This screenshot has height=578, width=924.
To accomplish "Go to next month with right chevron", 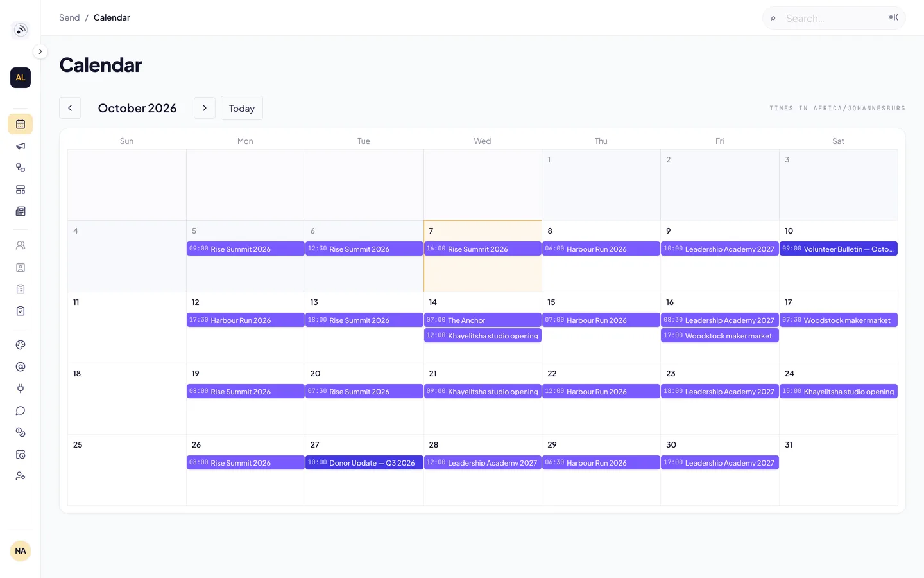I will click(x=205, y=108).
